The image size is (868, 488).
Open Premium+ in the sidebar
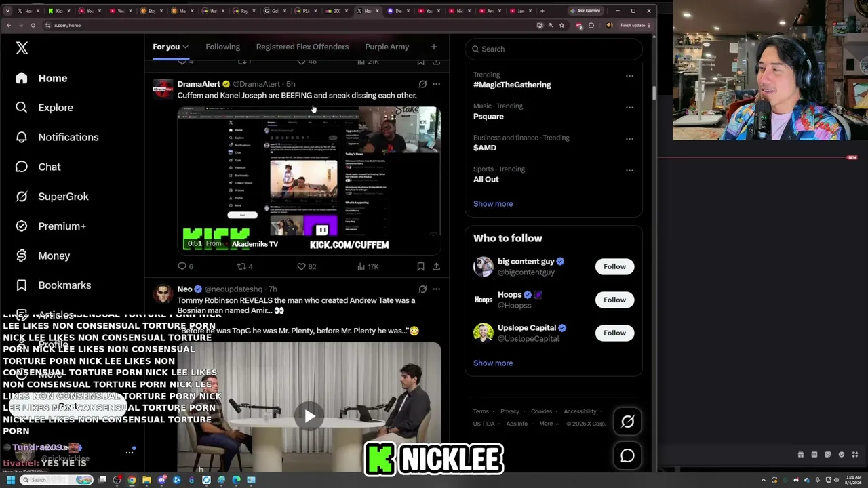coord(51,226)
